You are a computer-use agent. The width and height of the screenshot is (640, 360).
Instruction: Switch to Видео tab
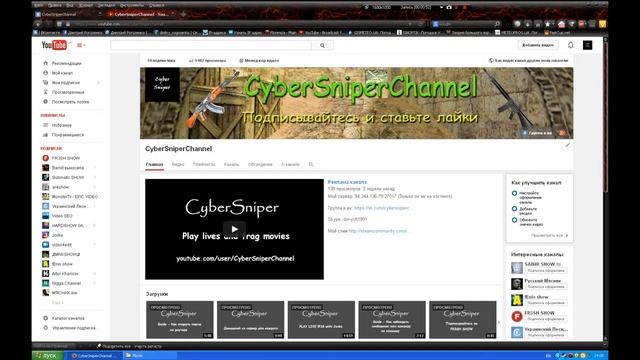[x=178, y=164]
